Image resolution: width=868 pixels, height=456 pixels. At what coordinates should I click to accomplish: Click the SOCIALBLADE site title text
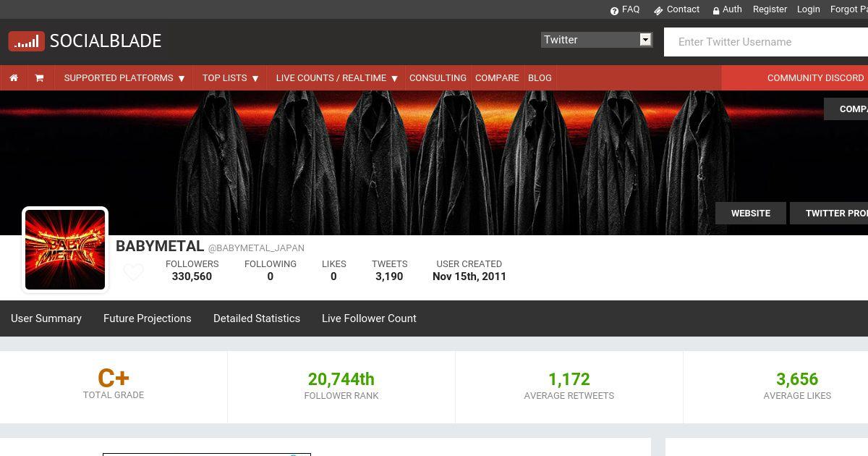pos(106,41)
